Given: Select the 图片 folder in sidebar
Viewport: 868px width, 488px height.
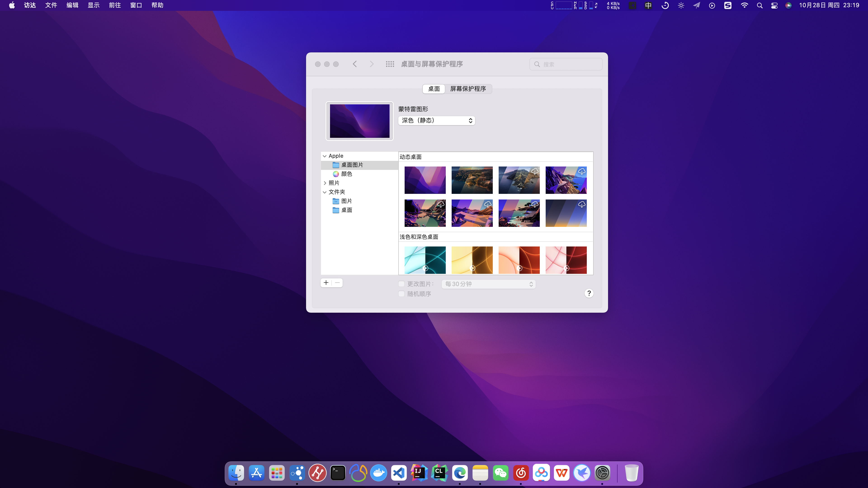Looking at the screenshot, I should click(346, 201).
